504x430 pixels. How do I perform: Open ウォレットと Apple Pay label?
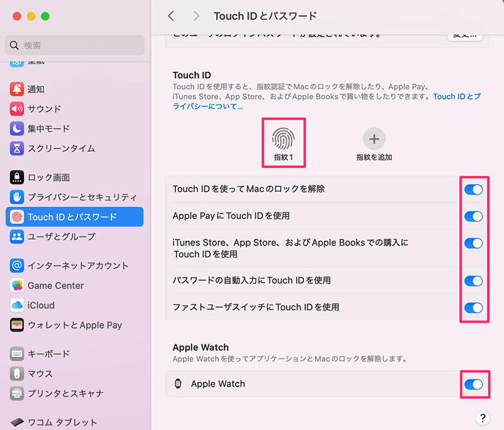pos(75,325)
